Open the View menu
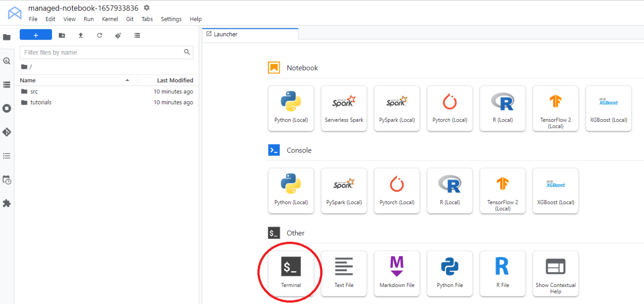 pos(69,19)
